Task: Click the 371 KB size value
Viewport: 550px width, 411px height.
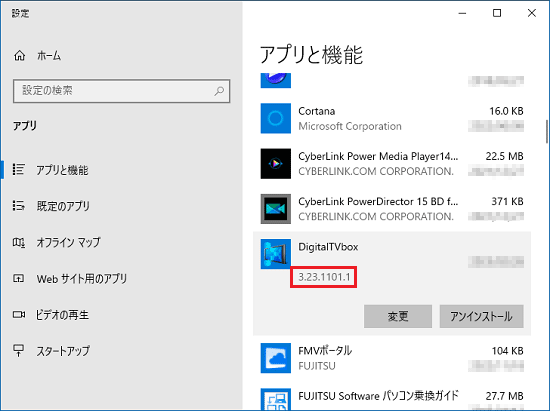Action: (507, 202)
